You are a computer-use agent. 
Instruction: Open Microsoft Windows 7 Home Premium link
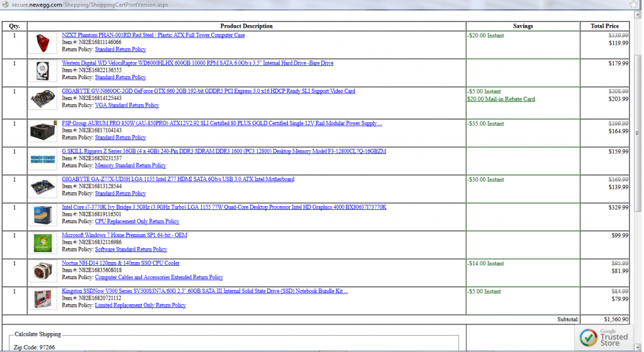[x=125, y=235]
